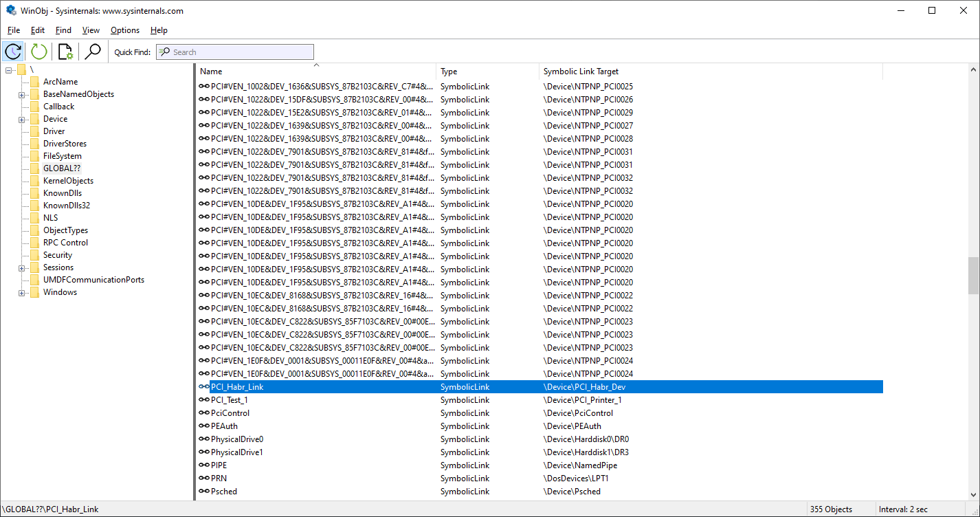
Task: Click the \GLOBAL??\PCI_Habr_Link status bar path
Action: tap(50, 509)
